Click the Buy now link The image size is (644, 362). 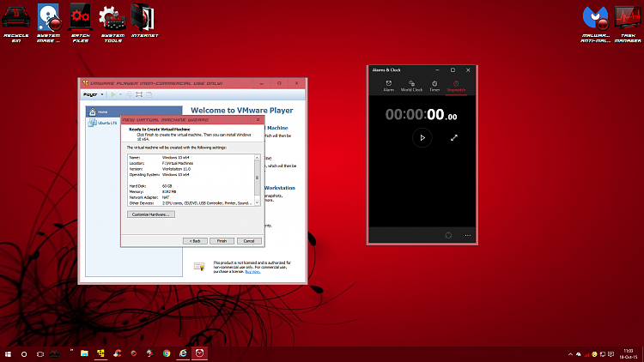point(252,272)
